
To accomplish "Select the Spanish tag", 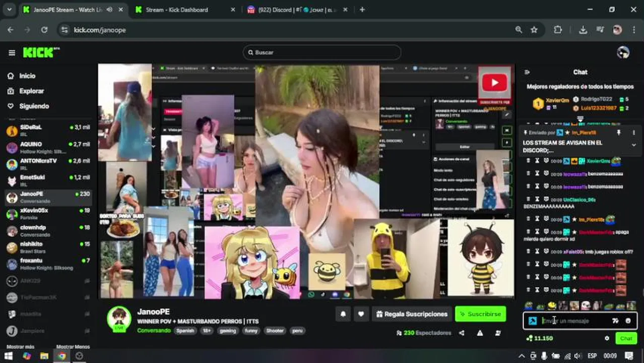I will [x=185, y=331].
